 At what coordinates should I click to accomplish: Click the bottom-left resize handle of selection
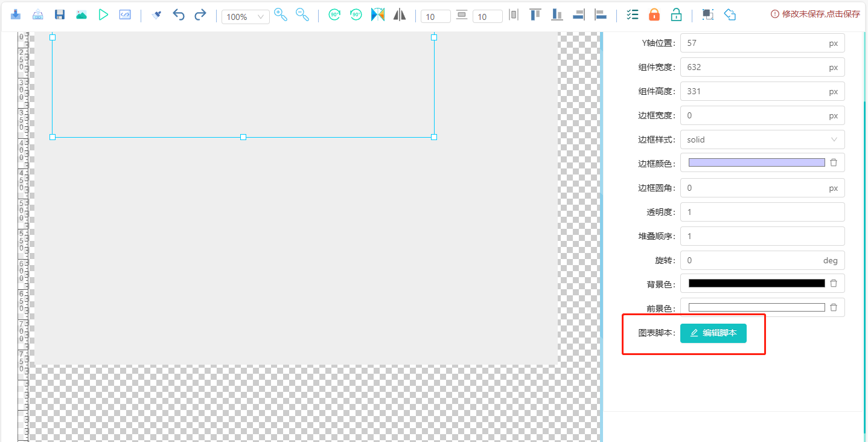coord(53,137)
